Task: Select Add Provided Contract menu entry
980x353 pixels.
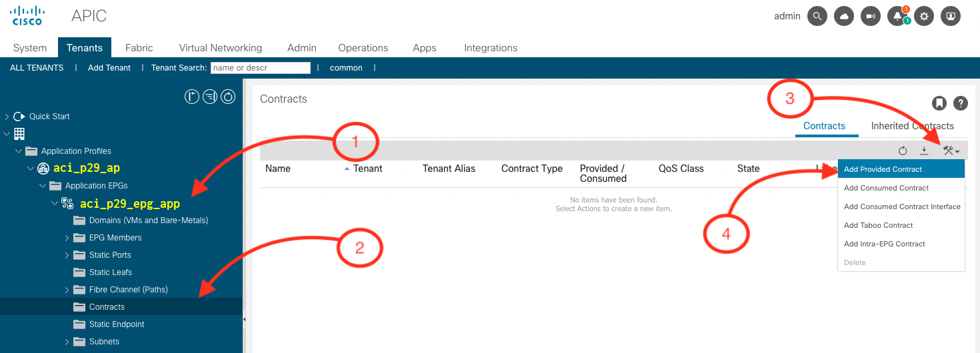Action: point(883,169)
